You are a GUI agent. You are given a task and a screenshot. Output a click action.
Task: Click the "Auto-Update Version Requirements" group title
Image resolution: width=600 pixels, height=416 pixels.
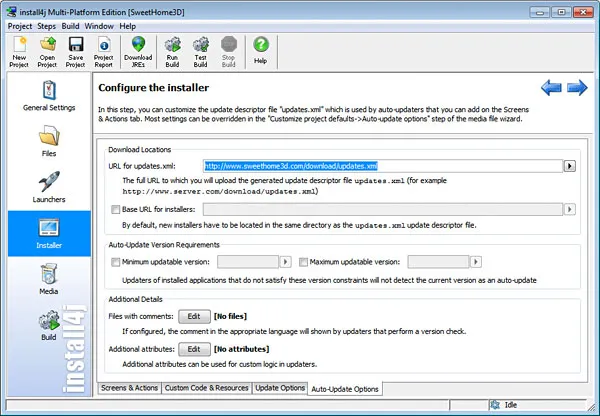click(164, 245)
